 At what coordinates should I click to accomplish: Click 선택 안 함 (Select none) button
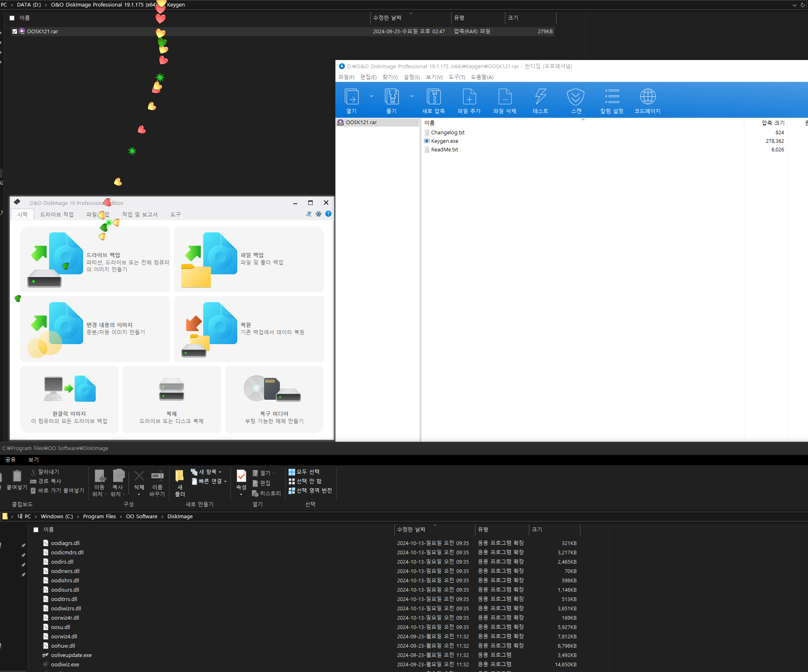click(x=305, y=481)
